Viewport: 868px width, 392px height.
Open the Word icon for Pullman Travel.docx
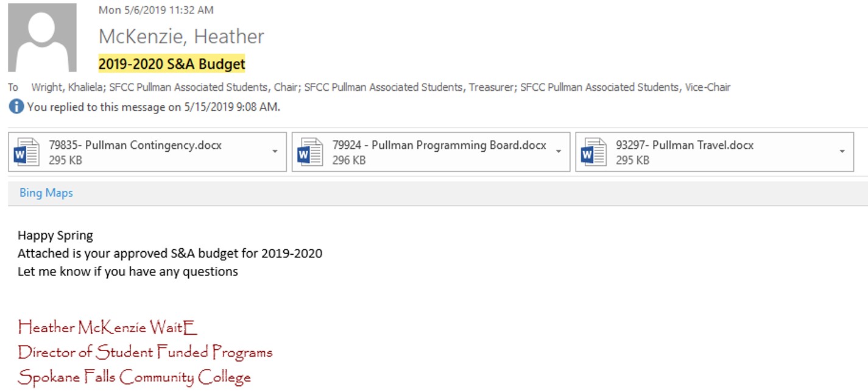tap(594, 152)
